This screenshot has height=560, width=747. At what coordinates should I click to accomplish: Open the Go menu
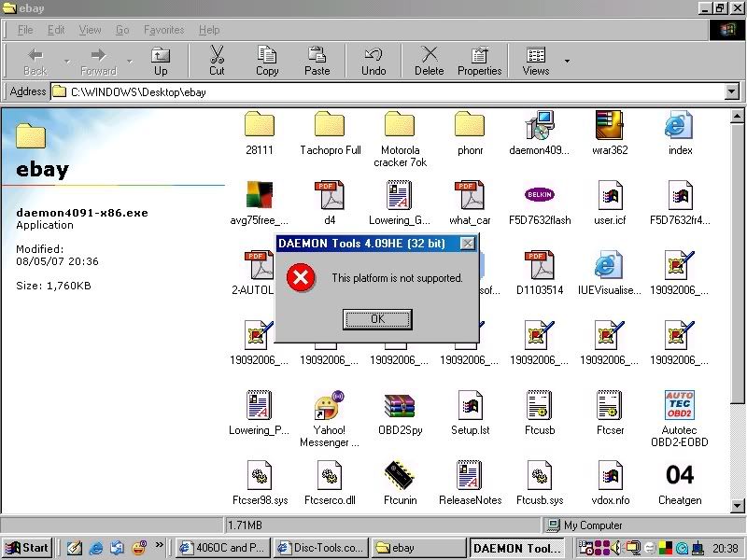(x=122, y=30)
